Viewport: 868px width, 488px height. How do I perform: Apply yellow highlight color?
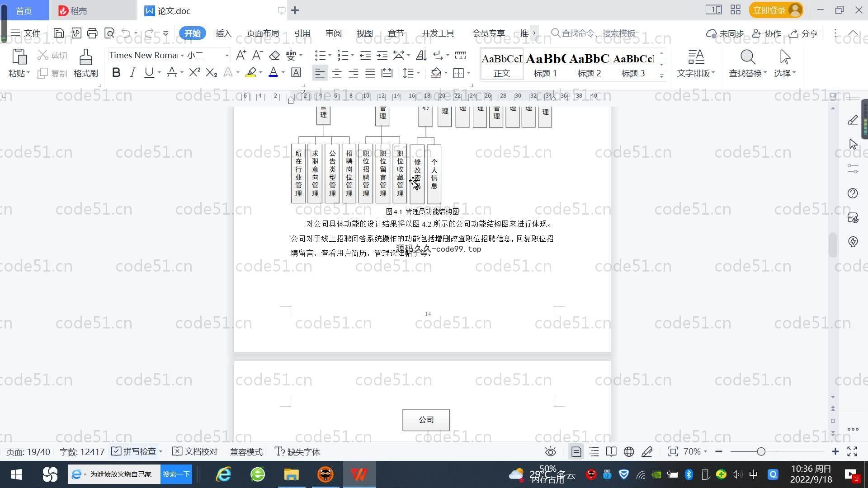tap(251, 73)
